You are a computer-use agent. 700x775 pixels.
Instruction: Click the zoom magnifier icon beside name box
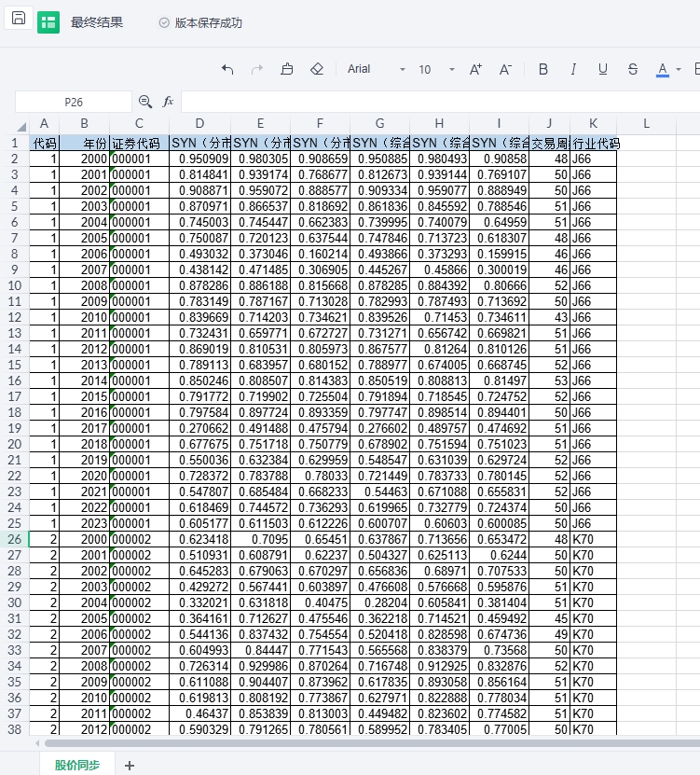[145, 102]
